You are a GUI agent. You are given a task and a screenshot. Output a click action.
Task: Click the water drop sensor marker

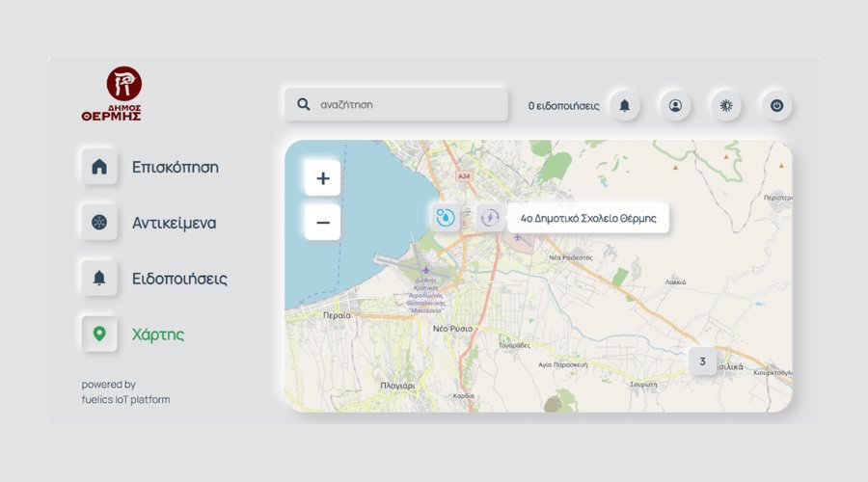click(445, 218)
